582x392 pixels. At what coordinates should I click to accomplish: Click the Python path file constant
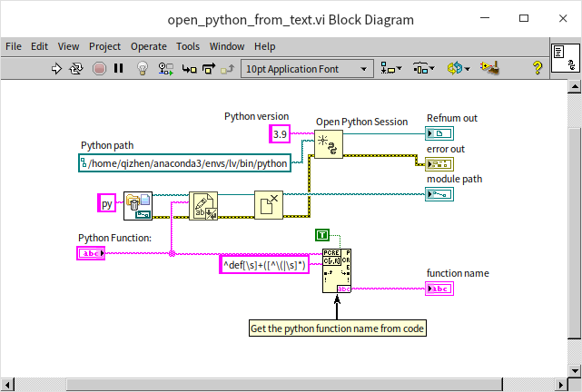coord(185,163)
